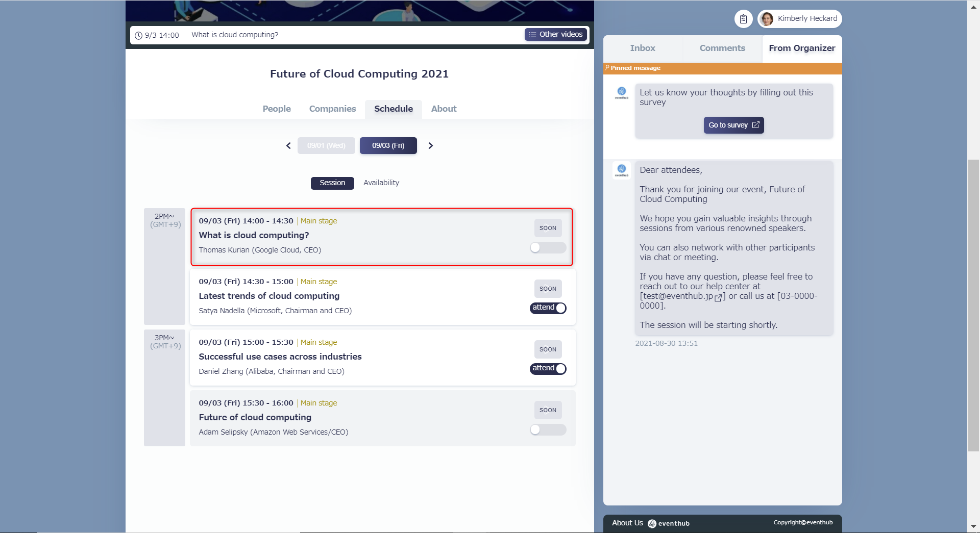Click the 3PM~ (GMT+9) time block
This screenshot has width=980, height=533.
165,388
